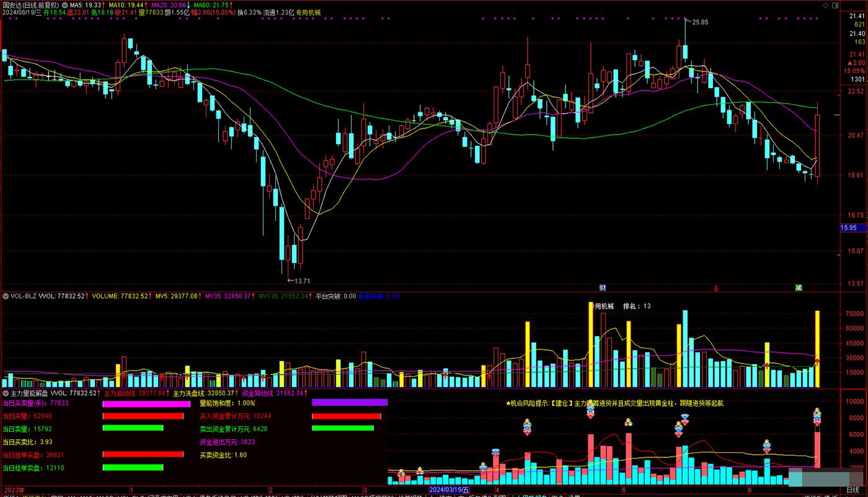
Task: Click the 买入资金累计万元: 10244 value
Action: tap(236, 416)
